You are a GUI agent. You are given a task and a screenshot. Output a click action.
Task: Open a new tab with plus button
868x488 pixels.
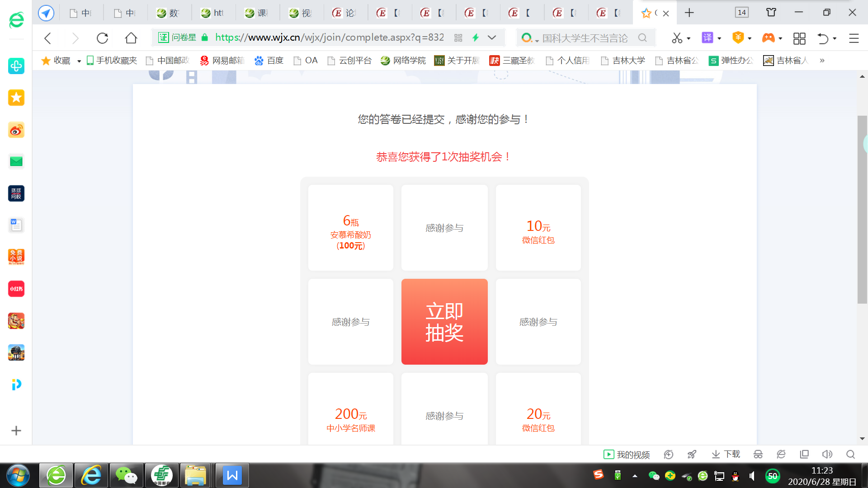click(x=689, y=13)
